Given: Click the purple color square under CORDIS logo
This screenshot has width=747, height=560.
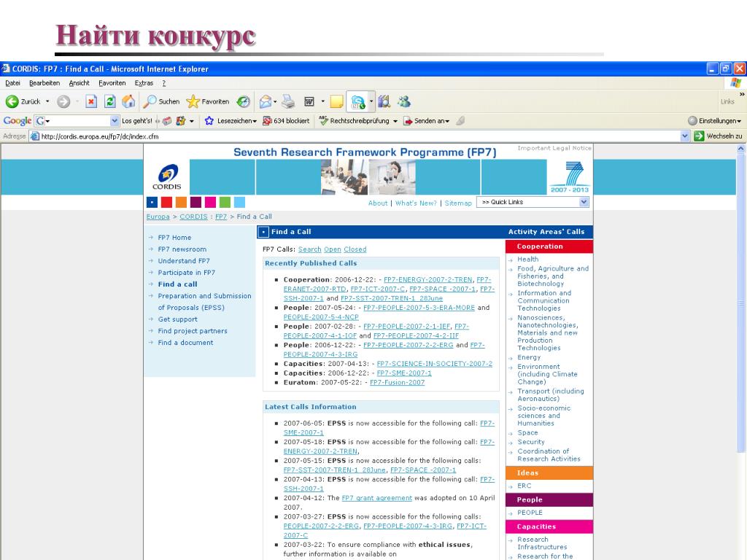Looking at the screenshot, I should pos(196,203).
